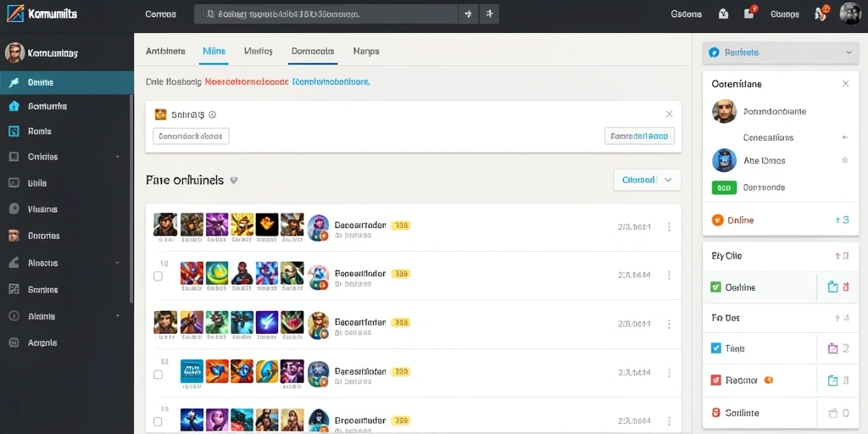The height and width of the screenshot is (434, 868).
Task: Click the blue avatar next to Alte Dmos
Action: (x=724, y=160)
